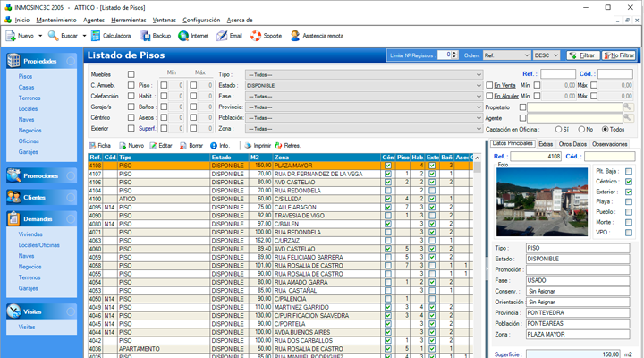Viewport: 644px width, 358px height.
Task: Show Info. for selected record
Action: click(220, 146)
